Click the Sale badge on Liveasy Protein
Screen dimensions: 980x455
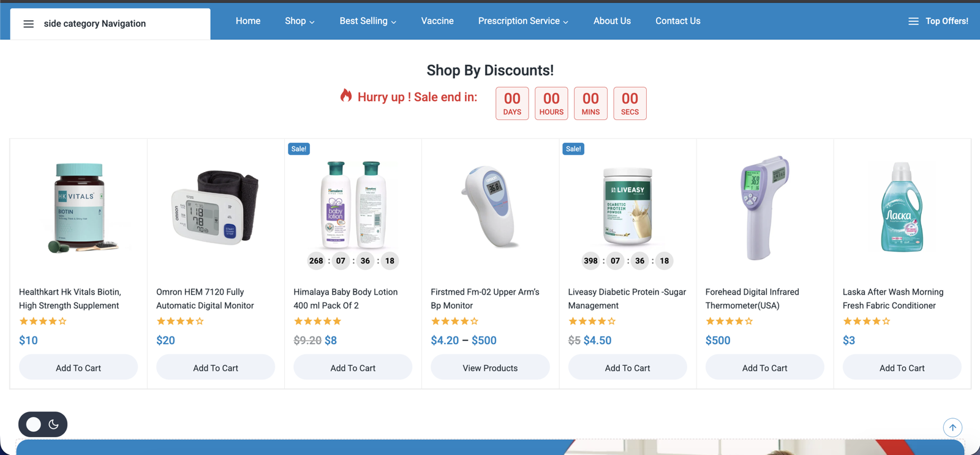(x=573, y=149)
